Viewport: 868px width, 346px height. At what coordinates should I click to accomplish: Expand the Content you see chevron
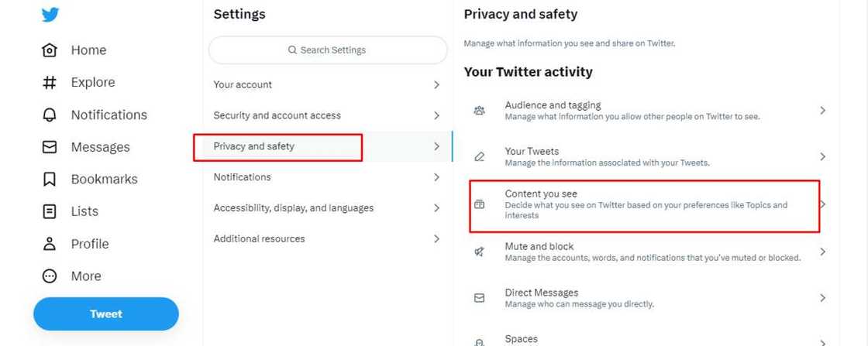pyautogui.click(x=822, y=205)
